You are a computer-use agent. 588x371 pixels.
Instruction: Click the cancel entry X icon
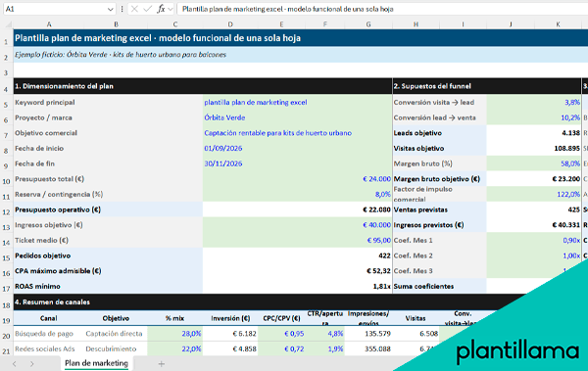pyautogui.click(x=134, y=9)
